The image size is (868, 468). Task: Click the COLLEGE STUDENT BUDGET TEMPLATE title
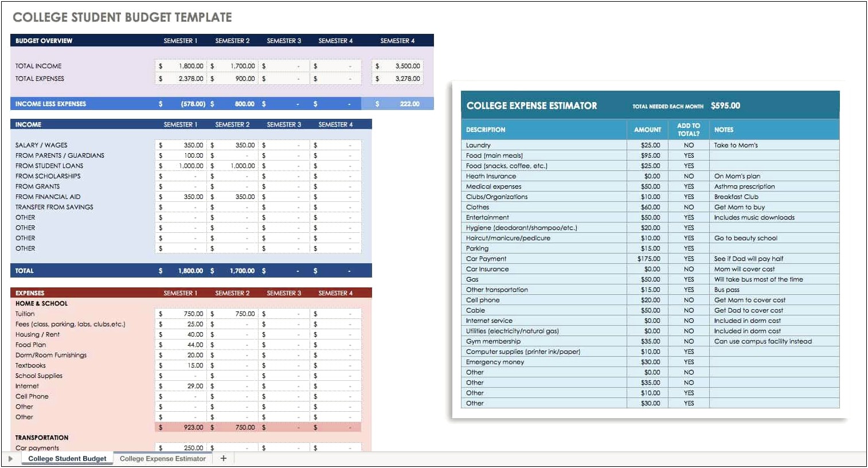pyautogui.click(x=122, y=17)
